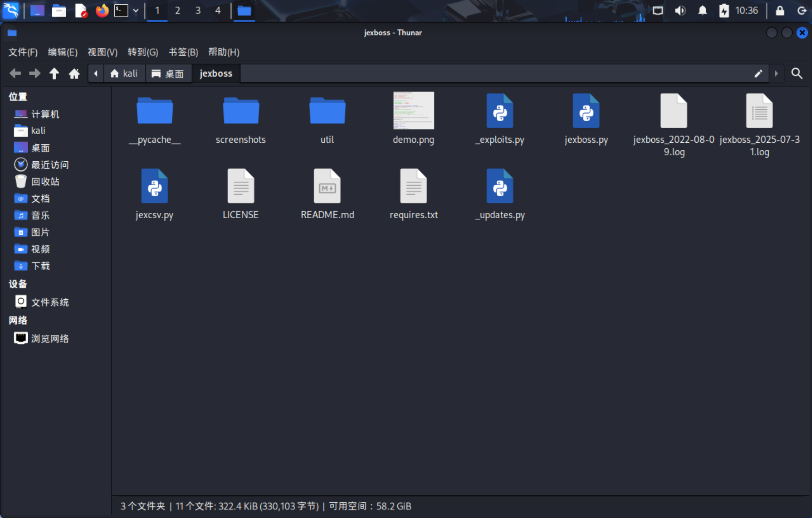Open the 编辑(E) menu
This screenshot has width=812, height=518.
coord(62,52)
